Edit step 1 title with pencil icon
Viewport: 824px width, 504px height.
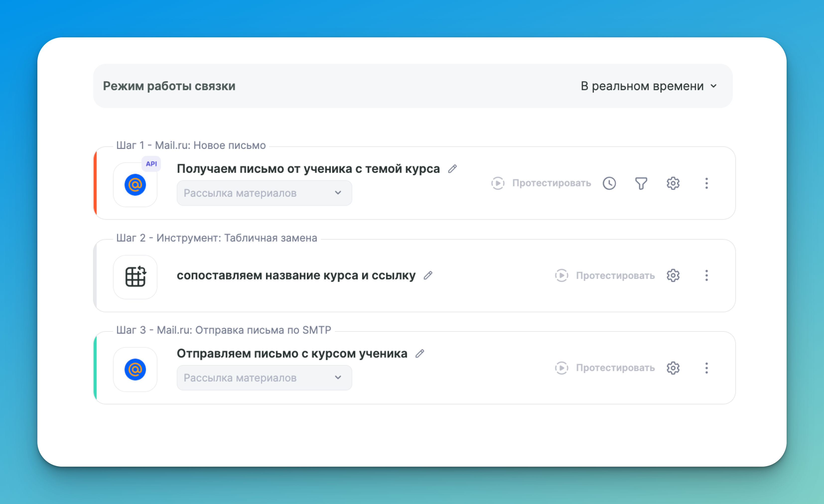[x=452, y=169]
